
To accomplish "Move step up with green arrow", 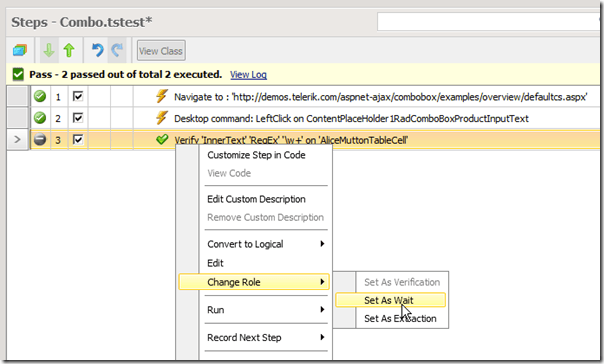I will click(69, 50).
